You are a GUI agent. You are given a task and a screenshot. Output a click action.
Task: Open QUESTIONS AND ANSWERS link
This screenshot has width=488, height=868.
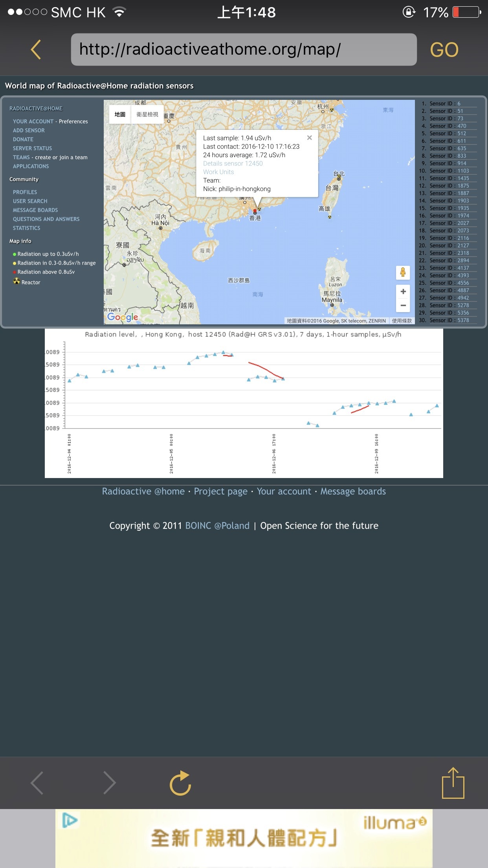tap(46, 219)
